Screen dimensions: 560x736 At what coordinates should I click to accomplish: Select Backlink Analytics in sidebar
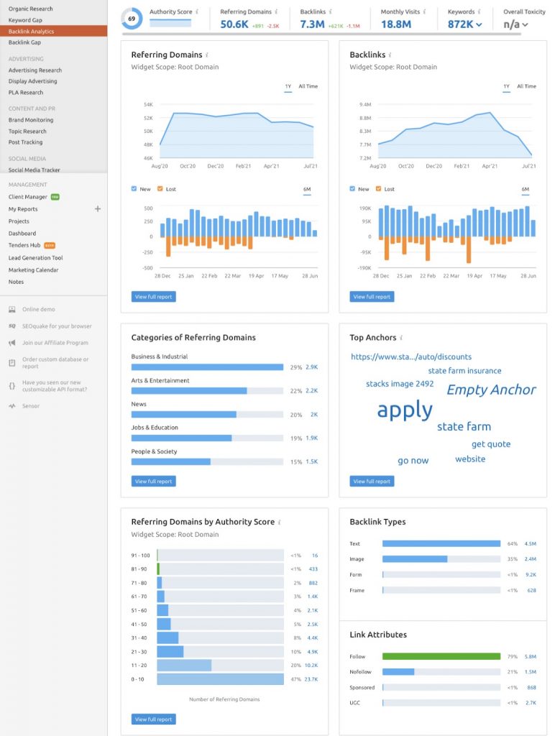pyautogui.click(x=53, y=32)
